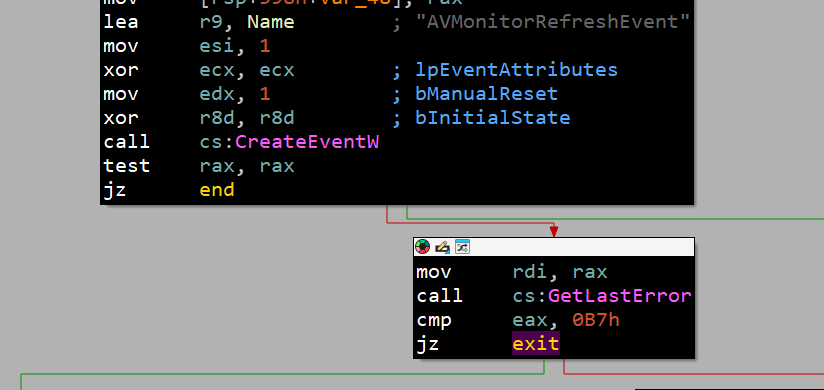Click the GetLastError block's title bar

554,247
